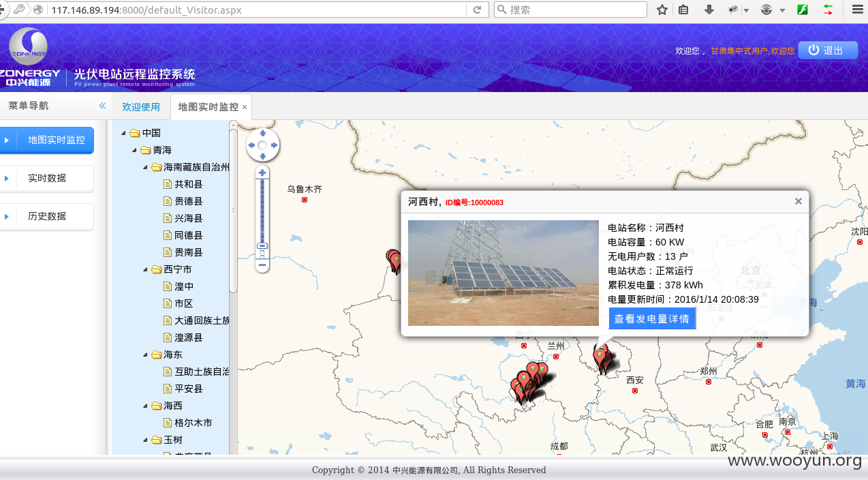The height and width of the screenshot is (480, 868).
Task: Select 平安县 in the tree
Action: point(189,389)
